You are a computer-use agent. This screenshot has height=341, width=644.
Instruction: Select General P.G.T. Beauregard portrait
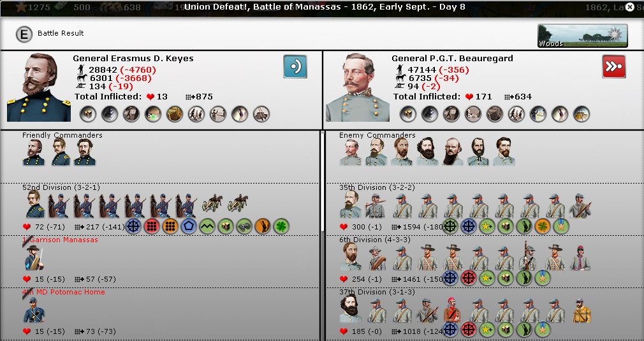click(x=357, y=87)
